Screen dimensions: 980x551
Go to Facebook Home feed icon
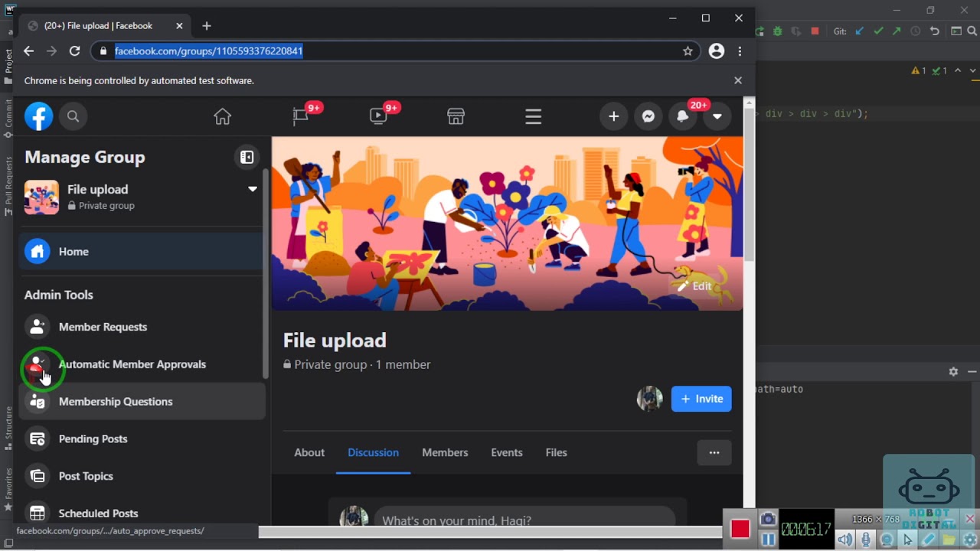(x=222, y=116)
